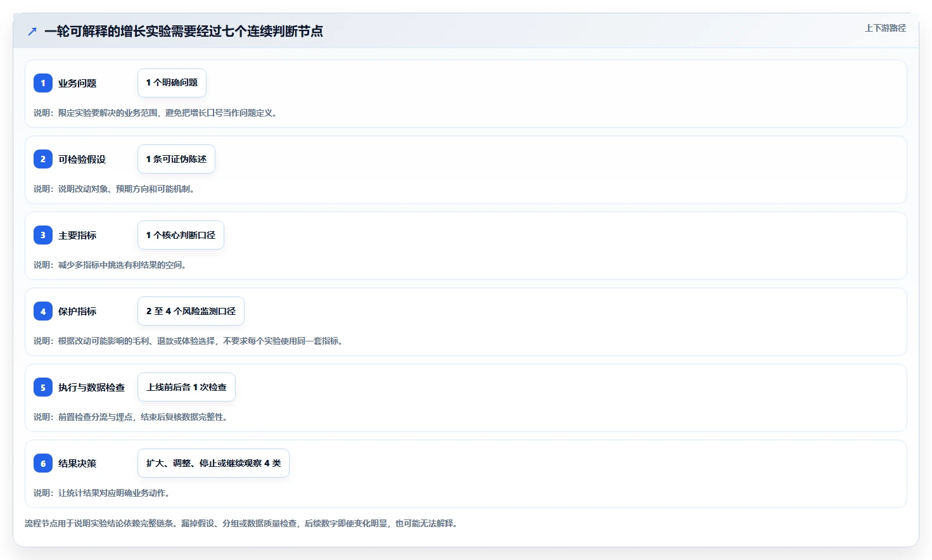Click the step 1 number badge
This screenshot has width=932, height=560.
click(43, 83)
